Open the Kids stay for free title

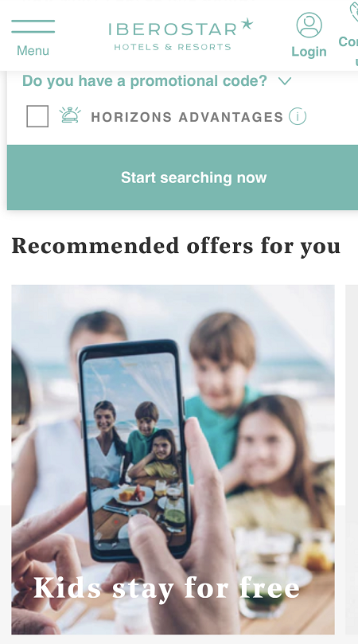(166, 588)
